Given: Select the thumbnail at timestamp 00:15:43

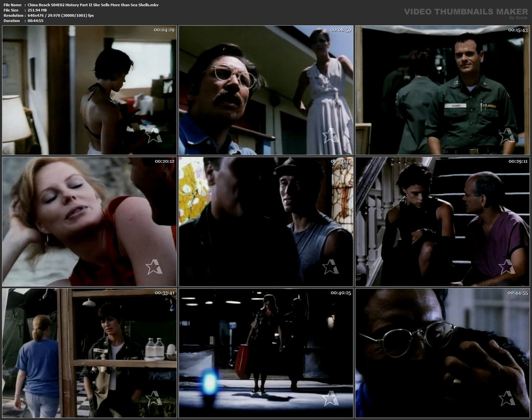Looking at the screenshot, I should pos(442,90).
